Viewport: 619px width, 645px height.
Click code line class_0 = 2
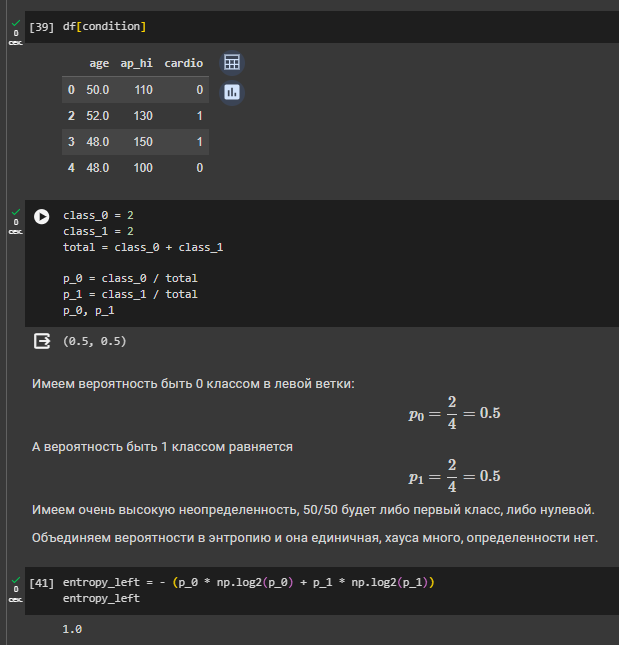pos(98,216)
